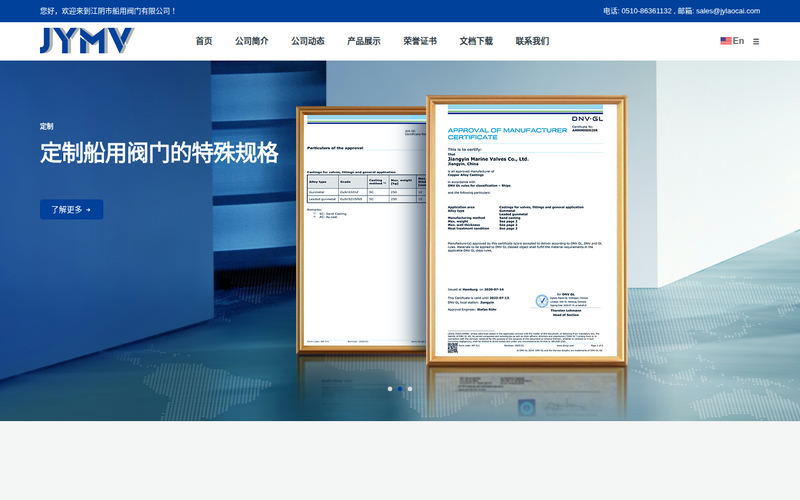This screenshot has height=500, width=800.
Task: Switch language with US flag icon
Action: [x=726, y=41]
